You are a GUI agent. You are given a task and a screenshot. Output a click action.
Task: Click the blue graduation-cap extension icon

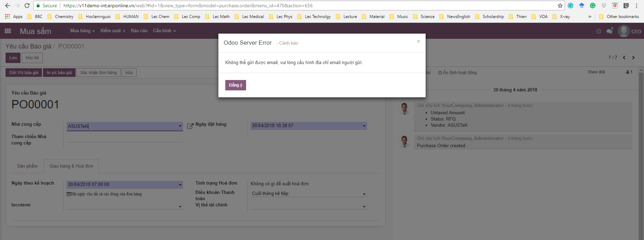tap(582, 6)
